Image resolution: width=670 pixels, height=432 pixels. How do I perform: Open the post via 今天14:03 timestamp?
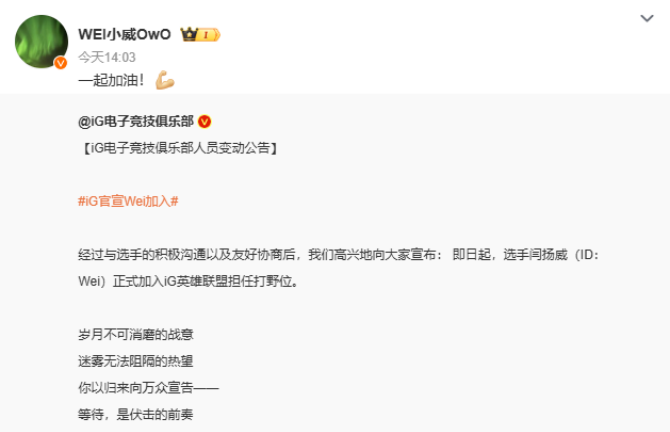pyautogui.click(x=107, y=57)
